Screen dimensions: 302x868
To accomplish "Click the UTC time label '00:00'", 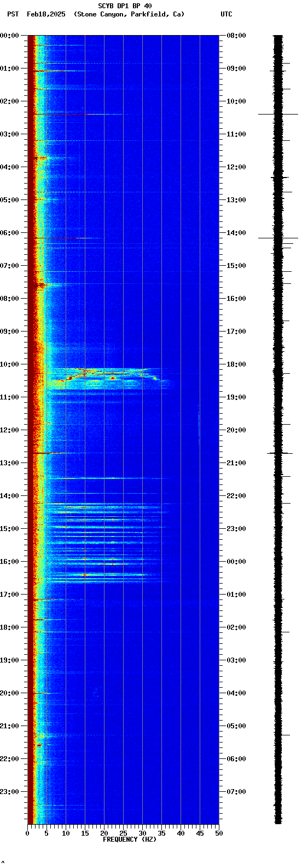I will pos(236,562).
